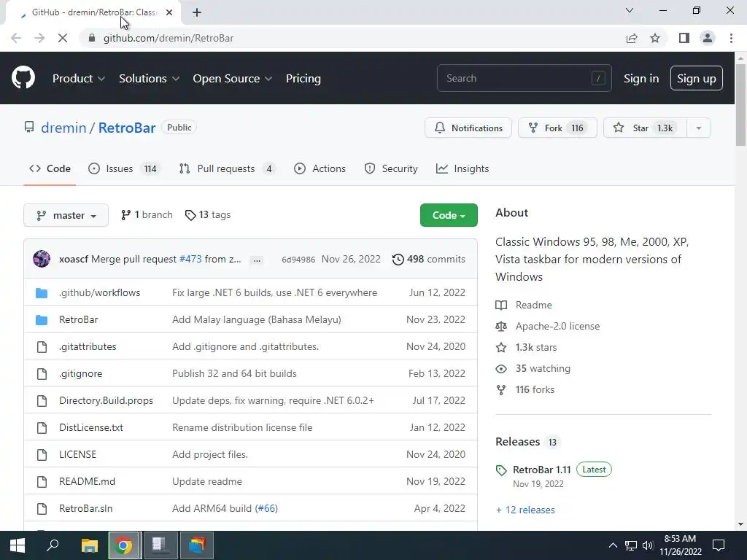Image resolution: width=747 pixels, height=560 pixels.
Task: Click the Sign in link
Action: click(x=641, y=79)
